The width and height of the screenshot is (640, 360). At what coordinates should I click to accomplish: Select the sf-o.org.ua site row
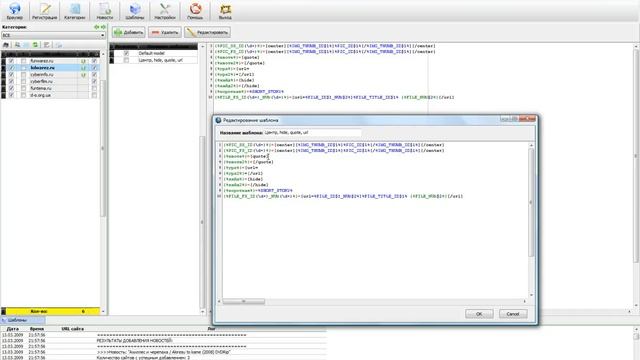coord(50,95)
